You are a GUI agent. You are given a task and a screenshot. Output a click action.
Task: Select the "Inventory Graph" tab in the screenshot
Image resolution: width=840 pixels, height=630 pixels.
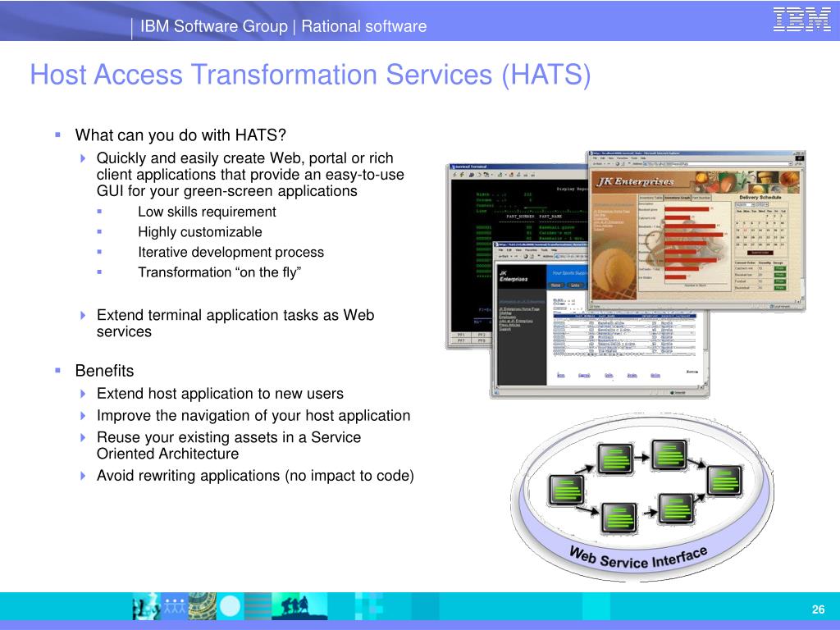[x=678, y=198]
